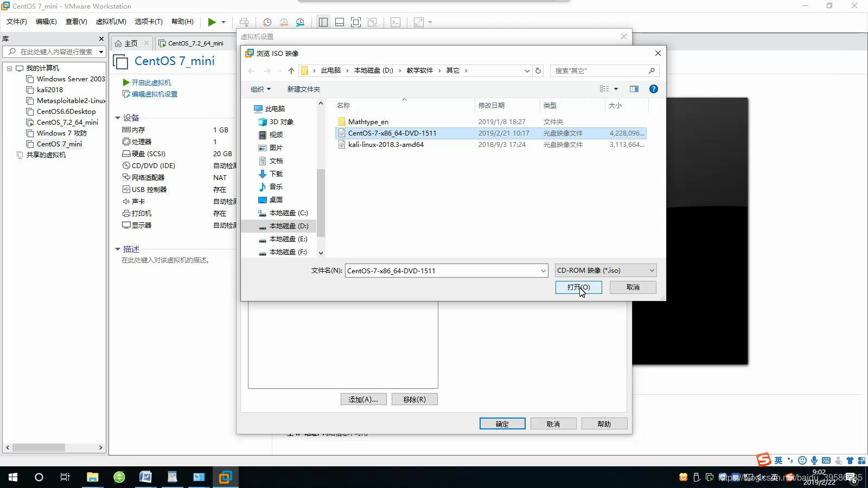Click Send Ctrl+Alt+Del toolbar icon

tap(244, 22)
